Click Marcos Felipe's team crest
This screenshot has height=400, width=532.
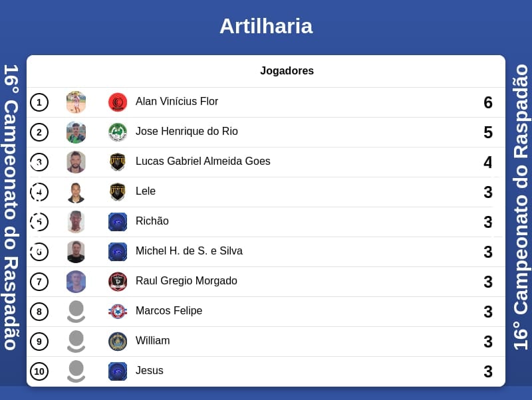(118, 312)
